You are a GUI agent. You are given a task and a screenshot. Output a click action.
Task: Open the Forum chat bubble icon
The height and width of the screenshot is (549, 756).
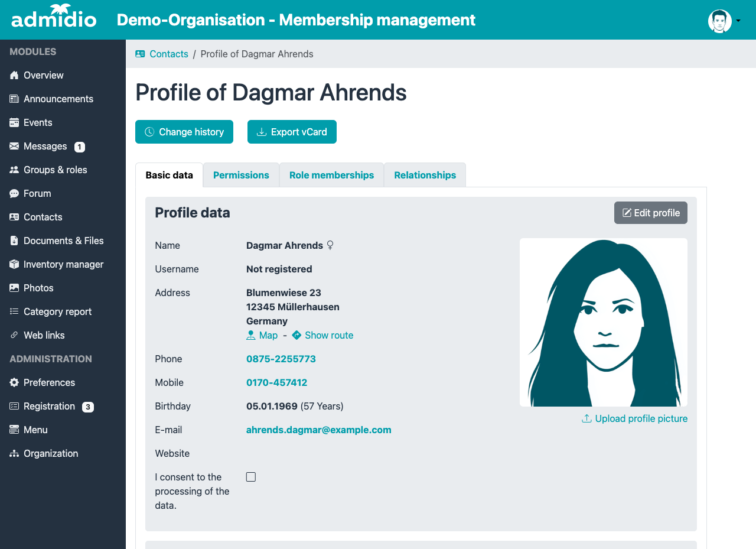[x=14, y=193]
